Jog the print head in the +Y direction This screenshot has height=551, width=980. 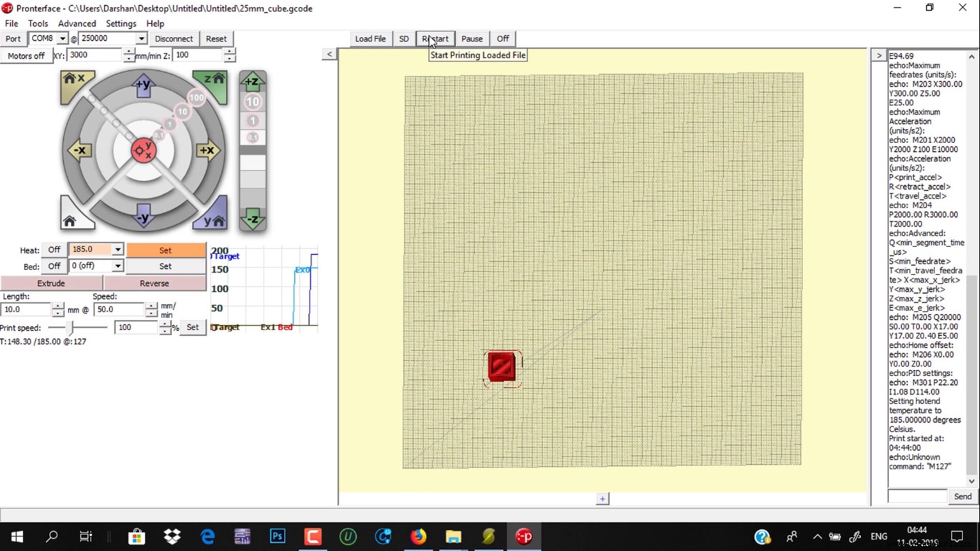[142, 85]
